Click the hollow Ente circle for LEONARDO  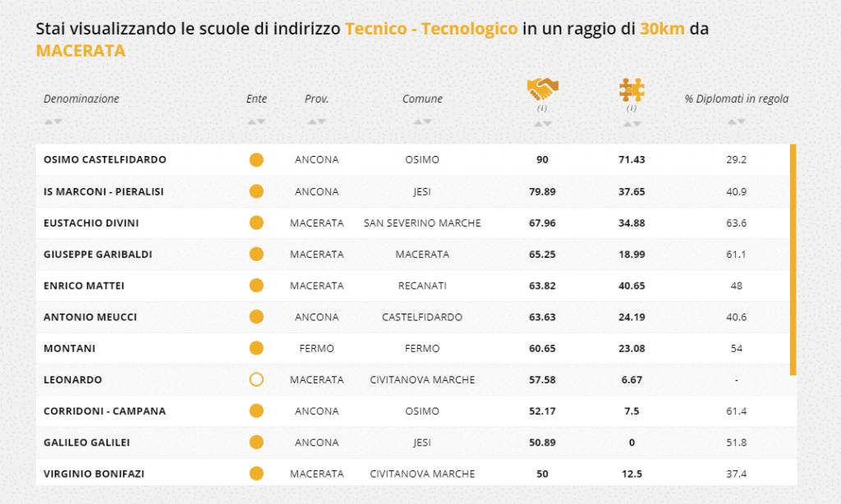[x=256, y=379]
